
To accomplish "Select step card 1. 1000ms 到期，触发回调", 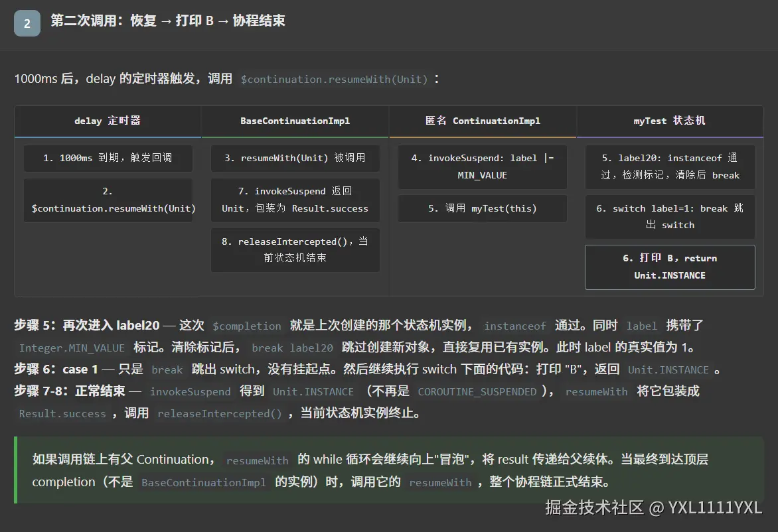I will pyautogui.click(x=108, y=158).
